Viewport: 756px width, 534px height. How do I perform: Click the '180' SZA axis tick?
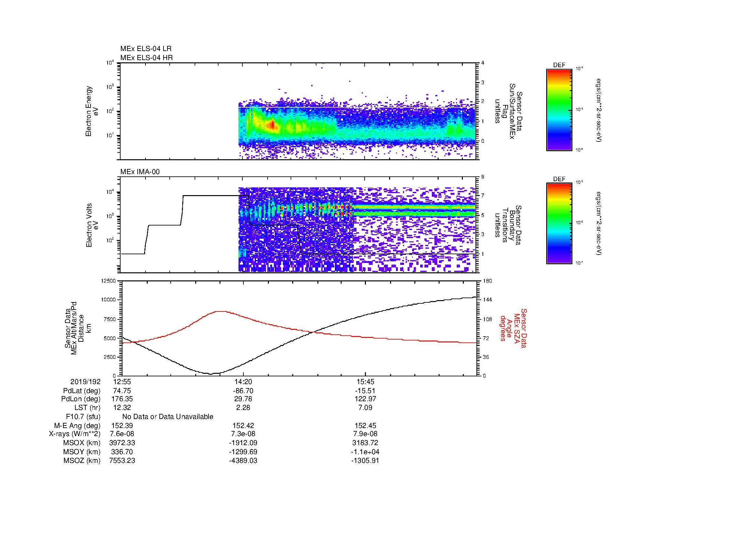coord(488,281)
